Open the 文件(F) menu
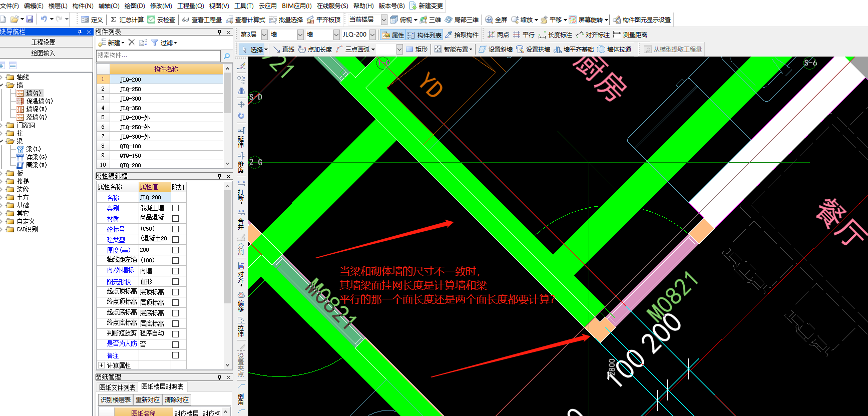Image resolution: width=868 pixels, height=416 pixels. (x=10, y=6)
